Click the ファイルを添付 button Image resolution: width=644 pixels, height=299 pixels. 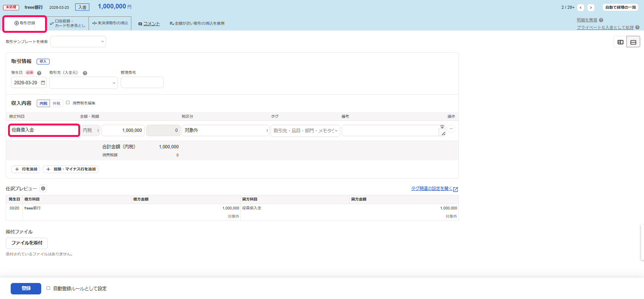[27, 243]
